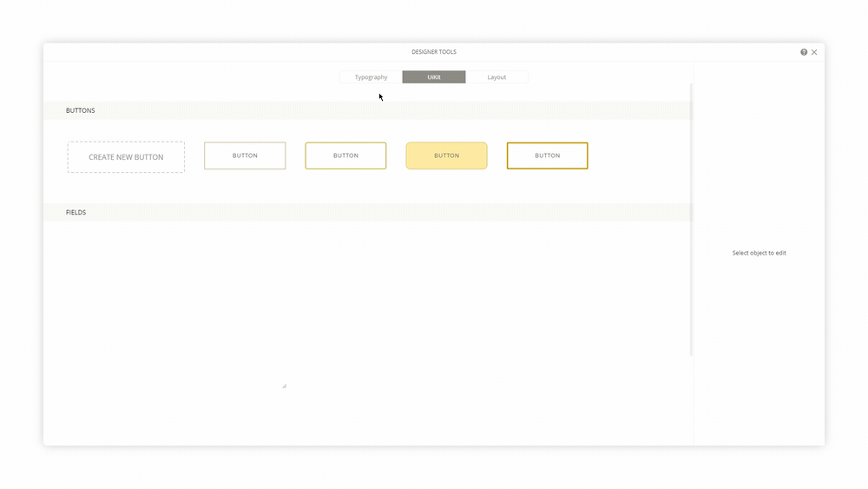The width and height of the screenshot is (868, 489).
Task: Click the Create New Button placeholder
Action: pos(126,157)
